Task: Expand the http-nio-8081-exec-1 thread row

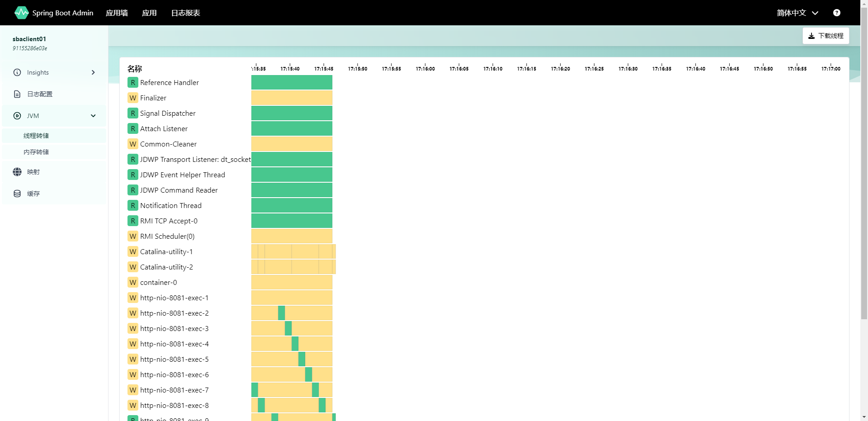Action: [x=174, y=298]
